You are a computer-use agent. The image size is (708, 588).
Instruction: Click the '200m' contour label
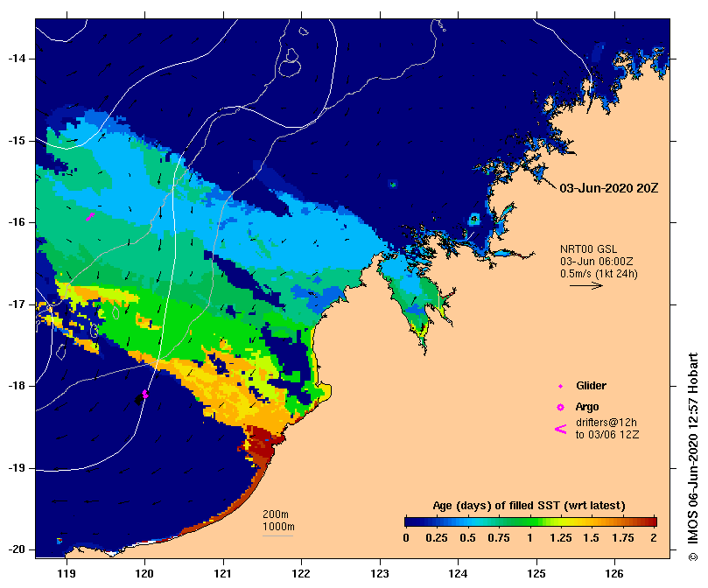276,514
